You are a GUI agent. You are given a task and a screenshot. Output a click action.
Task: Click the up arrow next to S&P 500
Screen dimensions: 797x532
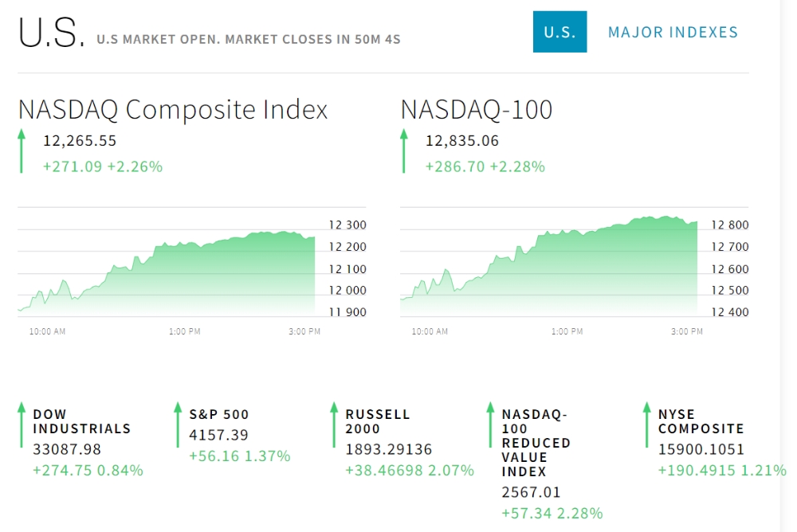178,424
